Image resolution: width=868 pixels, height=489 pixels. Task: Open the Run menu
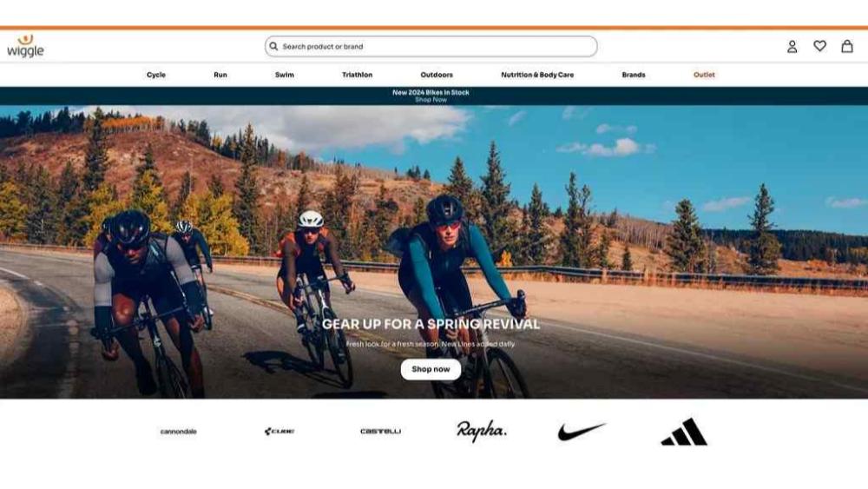tap(220, 75)
